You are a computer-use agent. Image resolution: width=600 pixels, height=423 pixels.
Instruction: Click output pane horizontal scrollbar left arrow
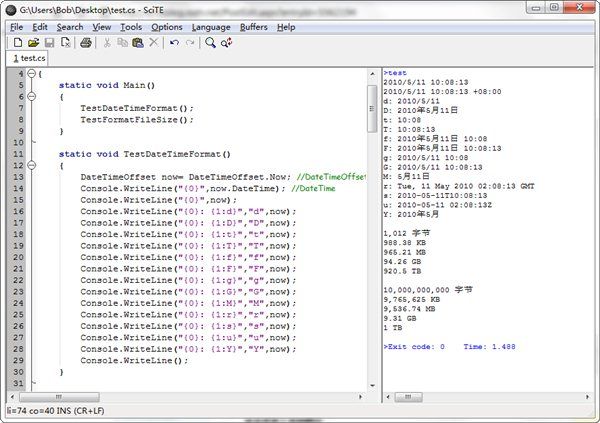tap(388, 397)
